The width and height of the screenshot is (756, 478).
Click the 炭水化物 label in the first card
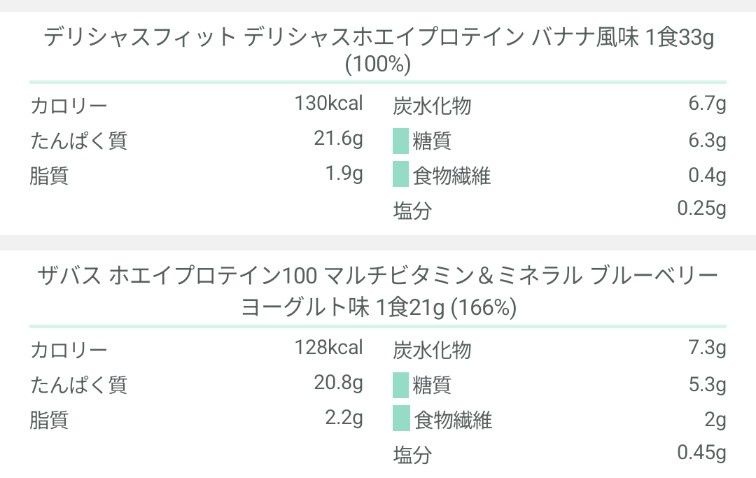[432, 105]
